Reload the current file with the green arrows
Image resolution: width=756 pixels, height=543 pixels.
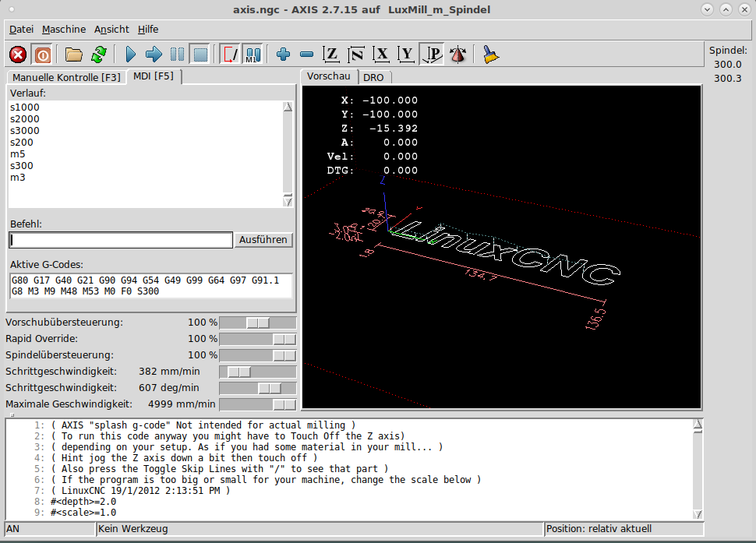(x=99, y=55)
